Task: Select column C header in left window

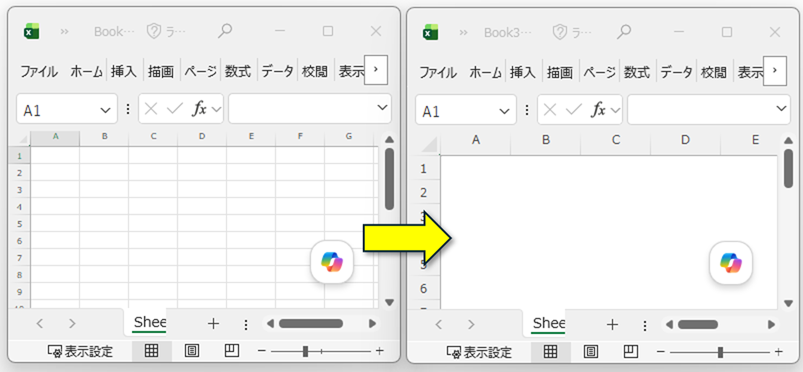Action: (x=153, y=136)
